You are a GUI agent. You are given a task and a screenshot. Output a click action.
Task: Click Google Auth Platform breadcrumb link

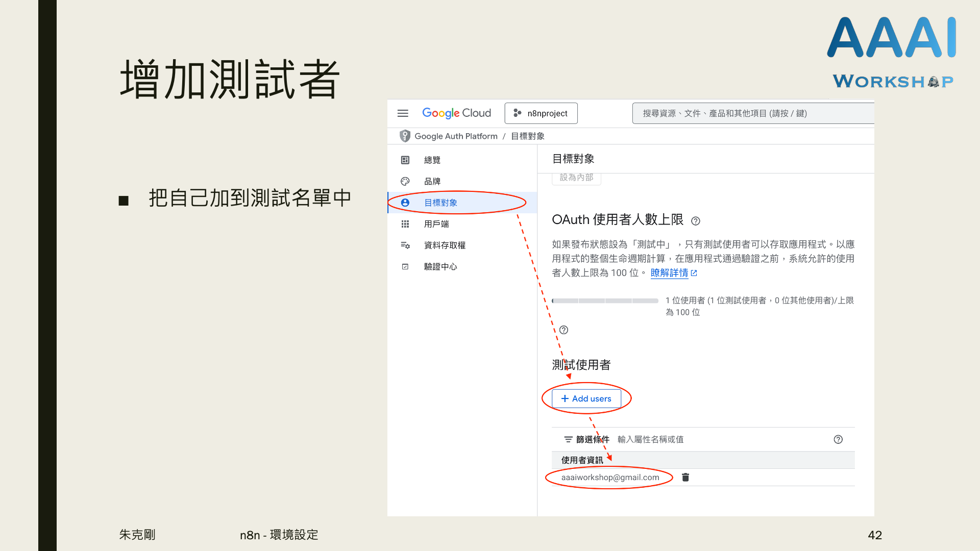(x=456, y=136)
